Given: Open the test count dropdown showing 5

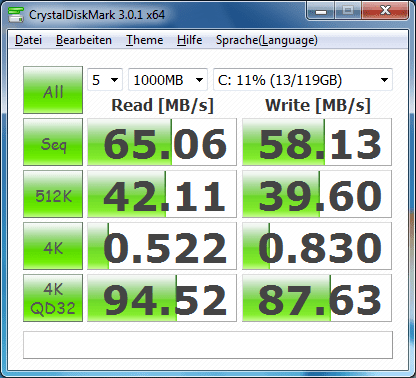Looking at the screenshot, I should coord(105,80).
